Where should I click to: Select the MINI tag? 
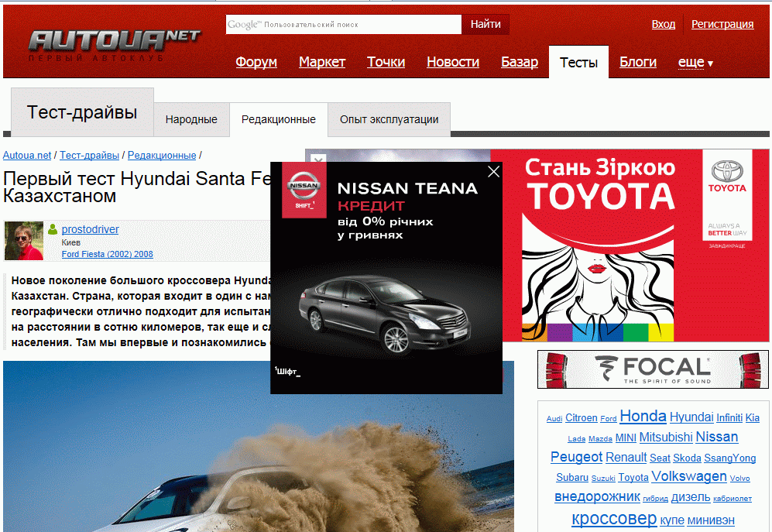(x=626, y=438)
